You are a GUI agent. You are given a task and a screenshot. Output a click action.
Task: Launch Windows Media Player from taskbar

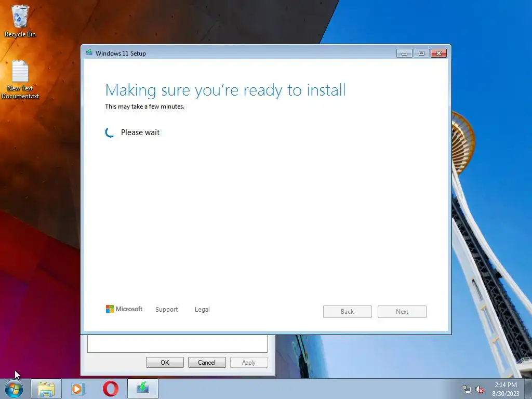tap(77, 389)
